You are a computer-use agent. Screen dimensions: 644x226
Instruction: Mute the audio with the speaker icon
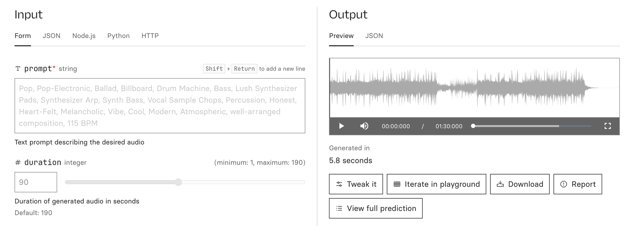(x=364, y=126)
